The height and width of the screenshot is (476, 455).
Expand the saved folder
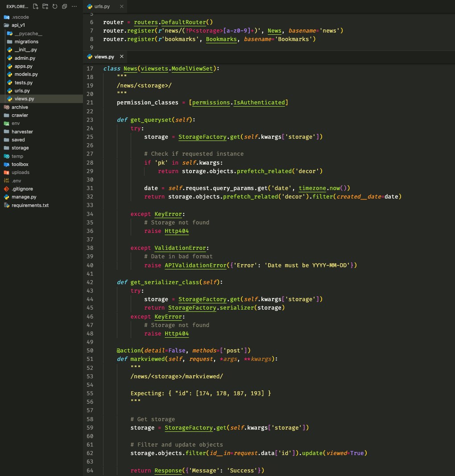pyautogui.click(x=41, y=140)
